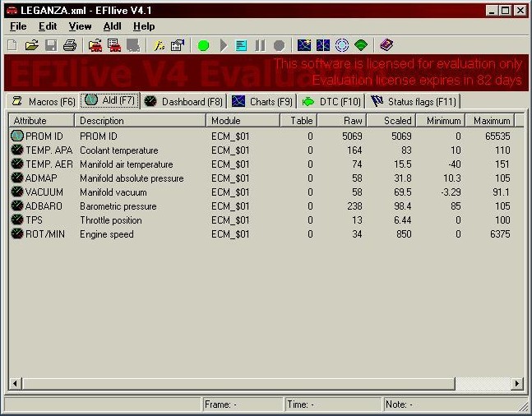Click the greyed-out vehicle toolbar icon
The height and width of the screenshot is (416, 532).
[x=133, y=45]
